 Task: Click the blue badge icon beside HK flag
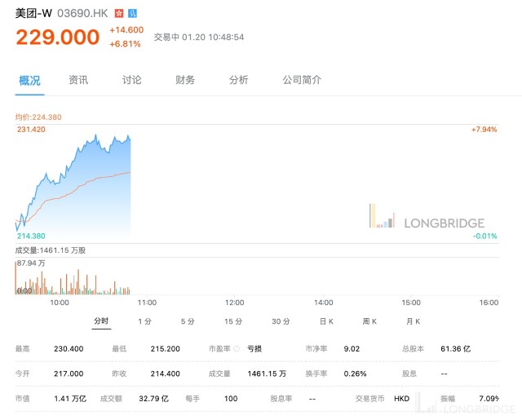[132, 13]
